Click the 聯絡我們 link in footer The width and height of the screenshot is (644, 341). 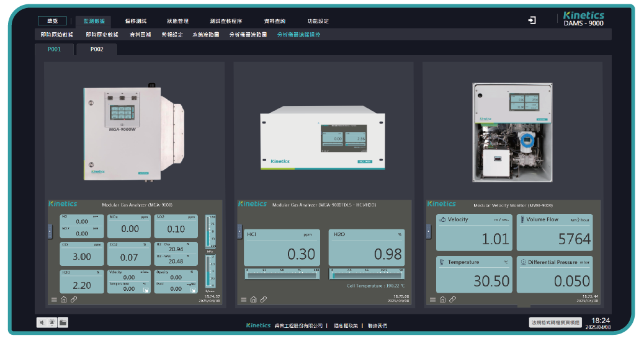pos(377,325)
